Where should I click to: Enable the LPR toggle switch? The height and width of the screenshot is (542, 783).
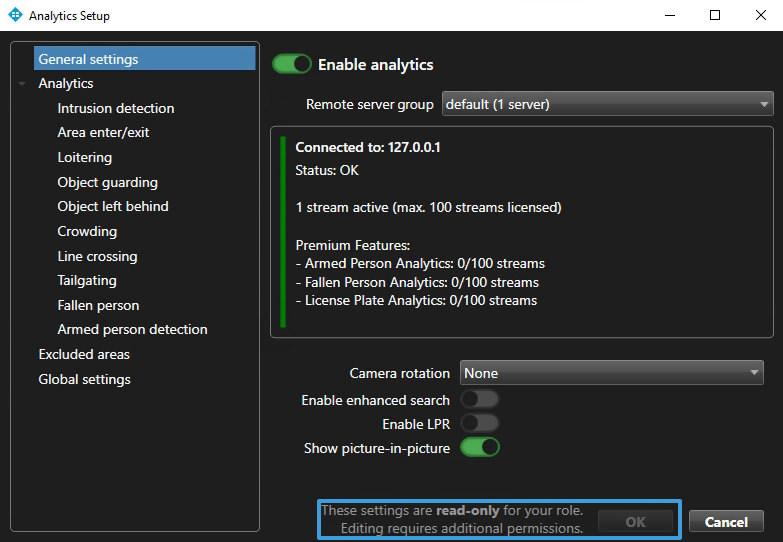tap(479, 424)
